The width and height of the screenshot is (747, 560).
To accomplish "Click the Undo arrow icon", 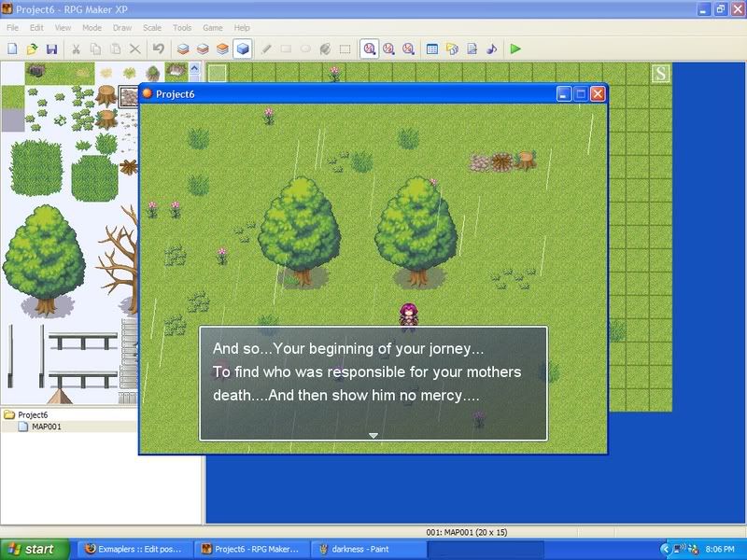I will tap(159, 49).
